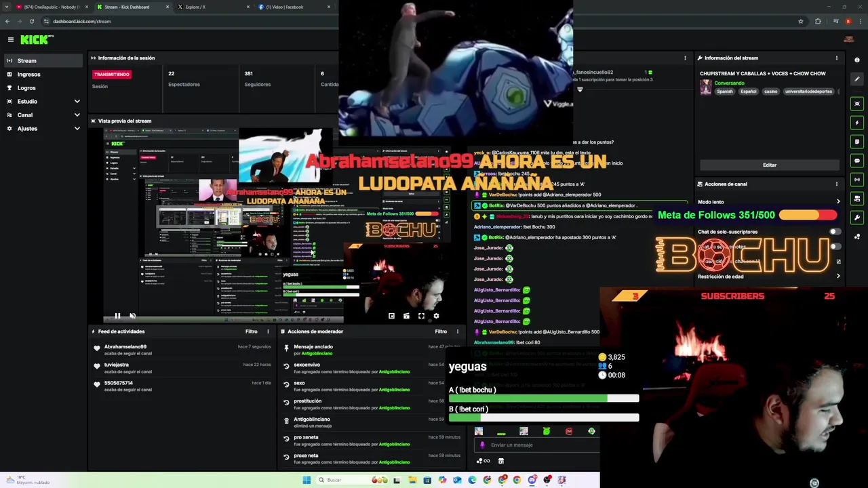Unmute the stream preview audio
Image resolution: width=868 pixels, height=488 pixels.
pos(132,316)
